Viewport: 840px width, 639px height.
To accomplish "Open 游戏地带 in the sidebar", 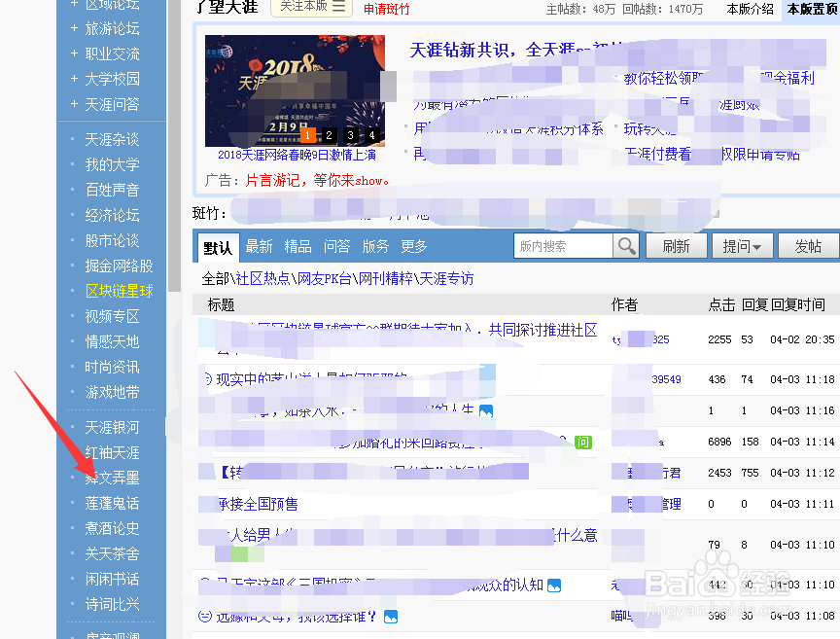I will 112,392.
